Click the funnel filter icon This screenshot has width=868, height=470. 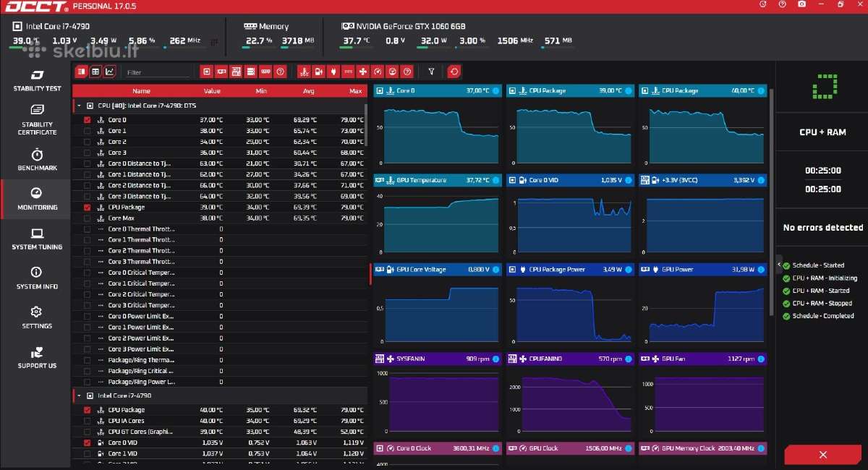click(x=431, y=72)
